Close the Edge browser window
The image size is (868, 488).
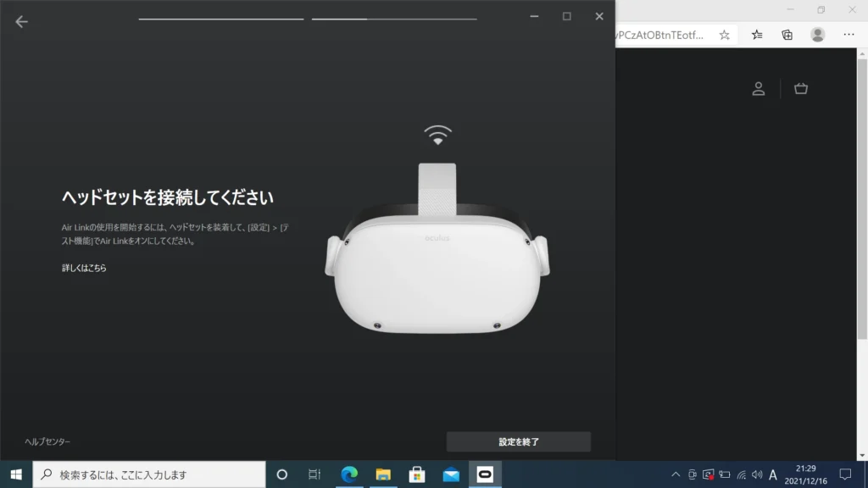[x=852, y=9]
